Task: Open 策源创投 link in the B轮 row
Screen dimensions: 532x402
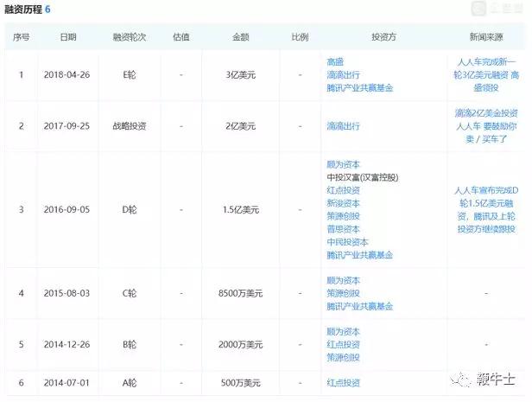Action: 343,358
